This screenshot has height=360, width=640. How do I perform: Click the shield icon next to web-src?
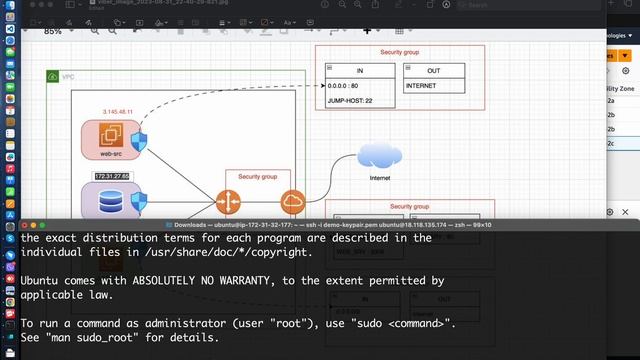(139, 142)
